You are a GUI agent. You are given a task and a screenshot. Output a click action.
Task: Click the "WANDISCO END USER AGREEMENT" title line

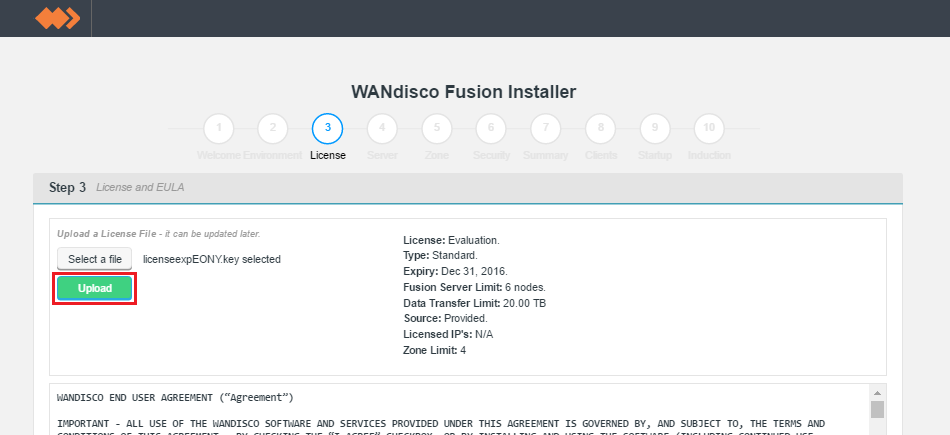(175, 398)
